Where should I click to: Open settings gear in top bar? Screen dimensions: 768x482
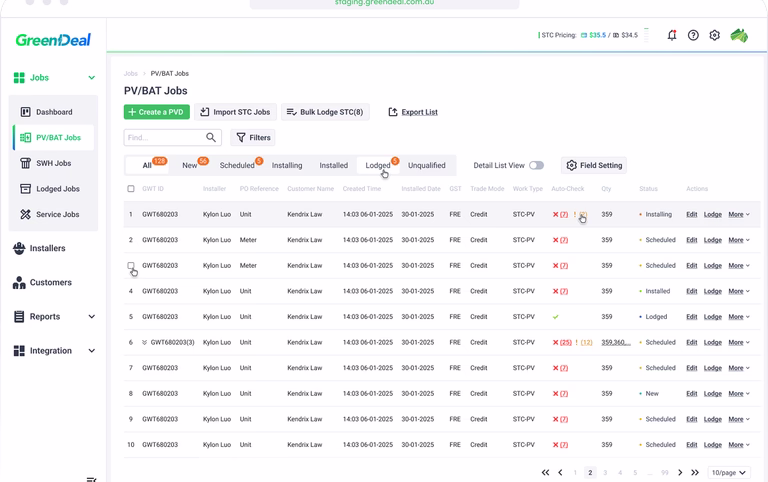click(x=714, y=35)
